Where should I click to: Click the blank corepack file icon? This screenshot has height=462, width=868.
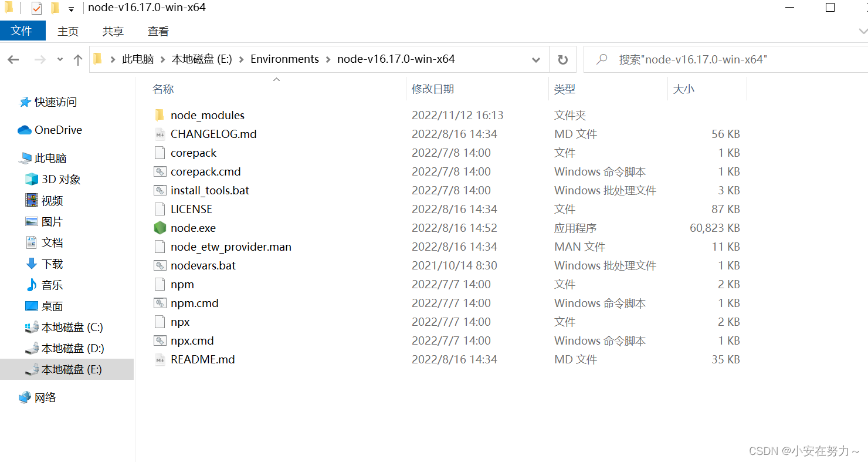click(160, 153)
